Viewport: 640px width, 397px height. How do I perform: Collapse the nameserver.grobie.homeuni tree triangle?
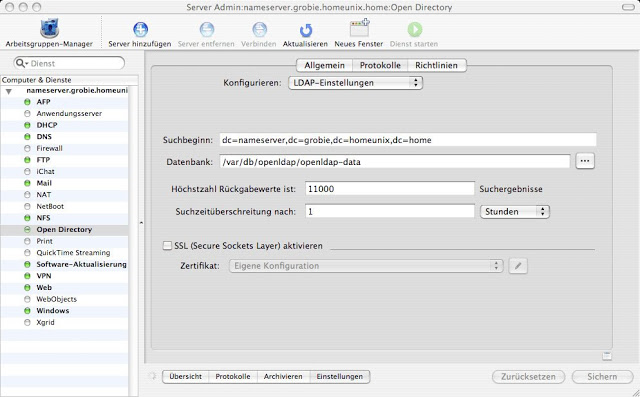9,91
